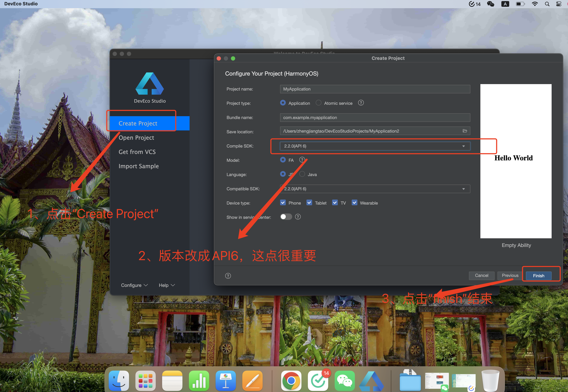Open Keynote from the dock
Viewport: 568px width, 392px height.
click(226, 380)
